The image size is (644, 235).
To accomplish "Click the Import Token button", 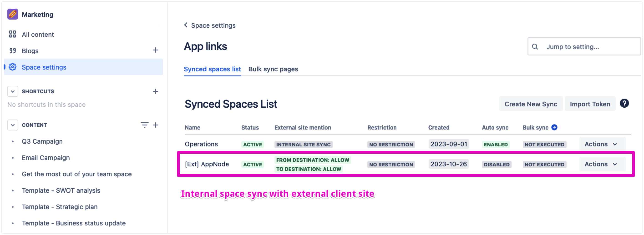I will [590, 104].
